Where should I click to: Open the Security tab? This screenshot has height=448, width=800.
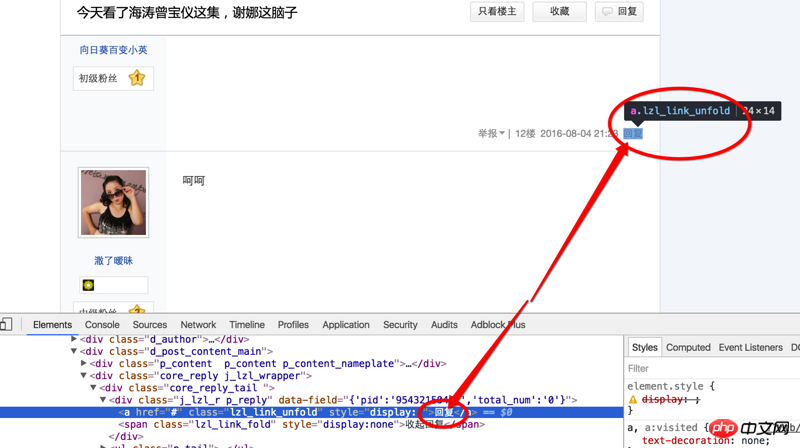[x=400, y=325]
